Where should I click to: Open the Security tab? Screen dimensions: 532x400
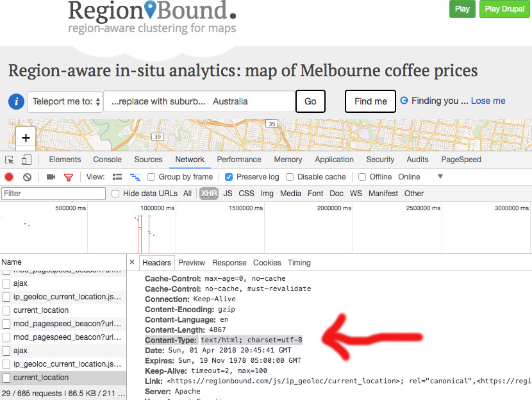(x=380, y=160)
